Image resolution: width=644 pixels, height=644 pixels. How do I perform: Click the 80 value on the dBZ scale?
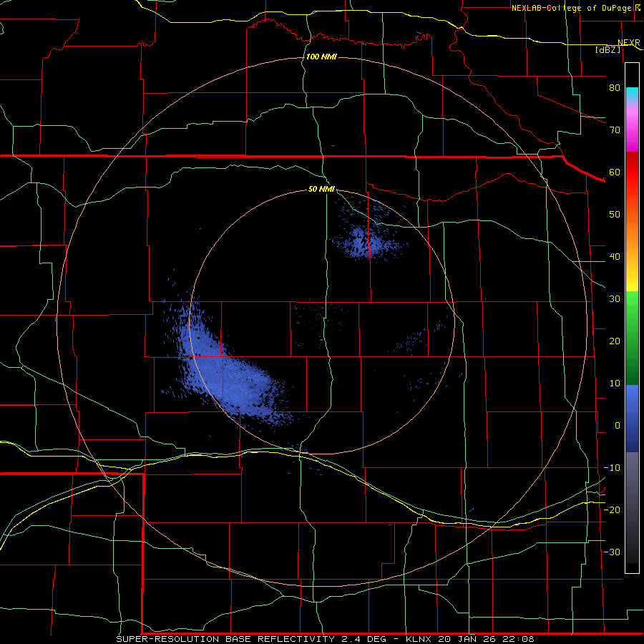tap(615, 87)
